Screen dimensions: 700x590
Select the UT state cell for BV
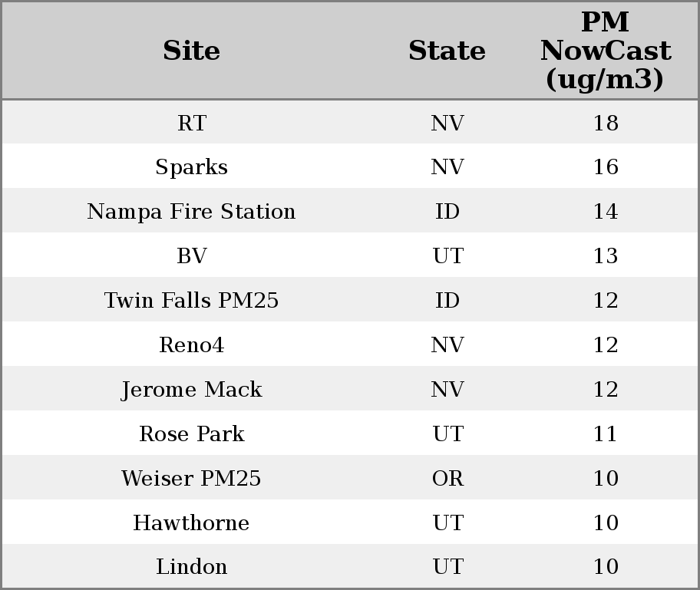pos(447,256)
